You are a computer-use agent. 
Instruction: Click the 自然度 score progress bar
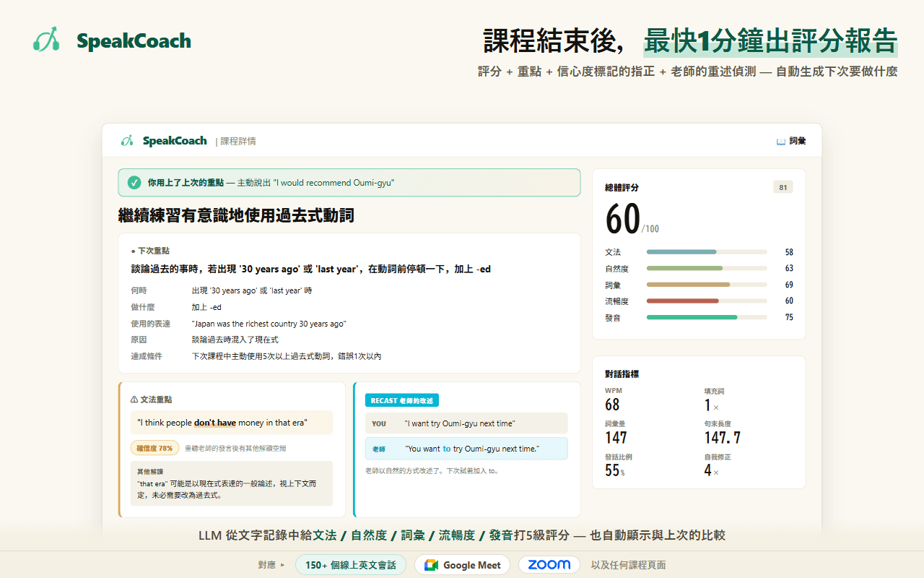pyautogui.click(x=707, y=268)
